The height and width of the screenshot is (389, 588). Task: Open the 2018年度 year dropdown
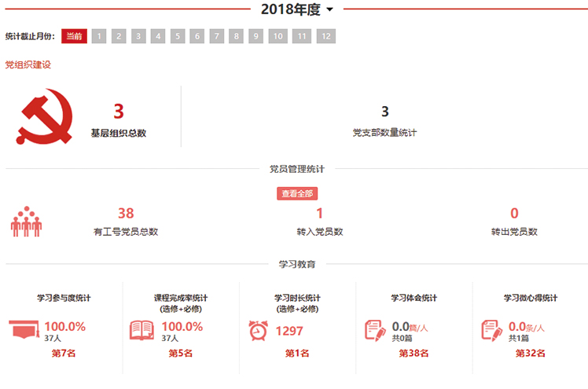click(x=296, y=9)
